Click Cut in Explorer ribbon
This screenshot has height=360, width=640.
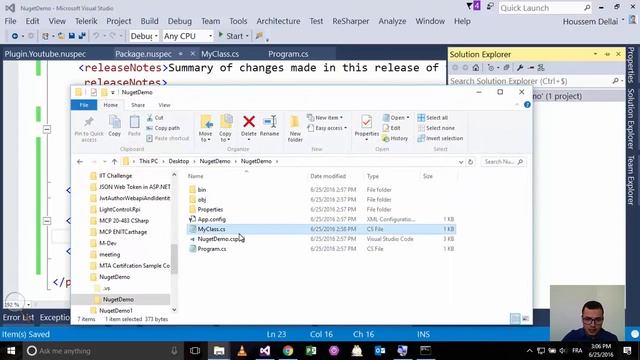tap(155, 118)
